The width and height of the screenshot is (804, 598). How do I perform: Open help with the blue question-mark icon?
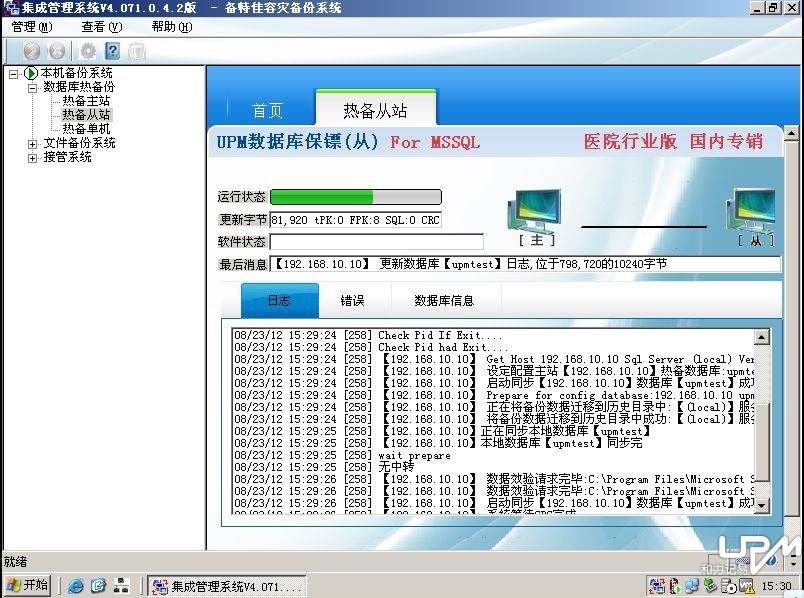112,51
